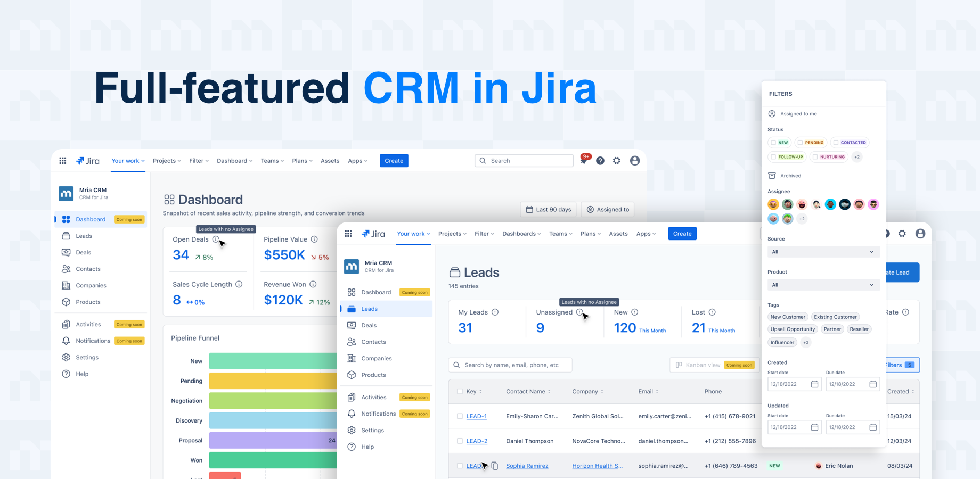
Task: Select Activities in the sidebar
Action: (373, 397)
